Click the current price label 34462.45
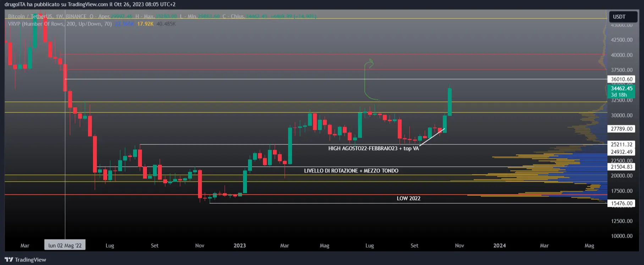Viewport: 644px width, 265px height. coord(621,88)
